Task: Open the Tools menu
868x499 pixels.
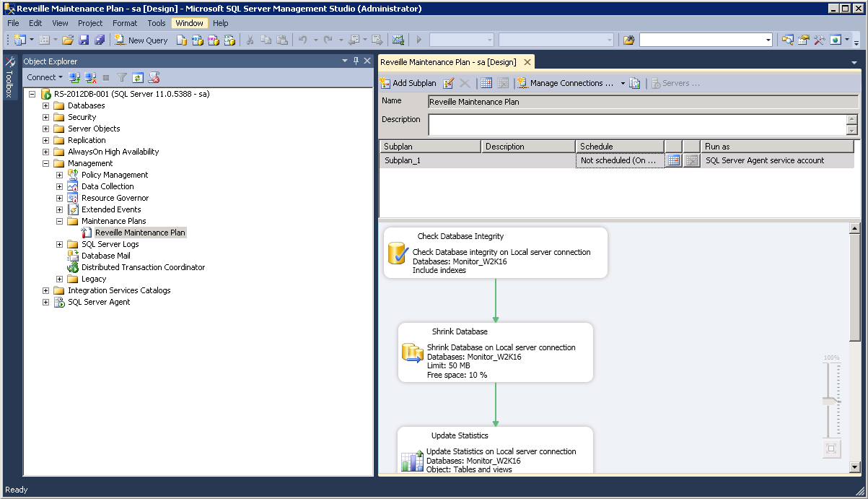Action: click(x=157, y=23)
